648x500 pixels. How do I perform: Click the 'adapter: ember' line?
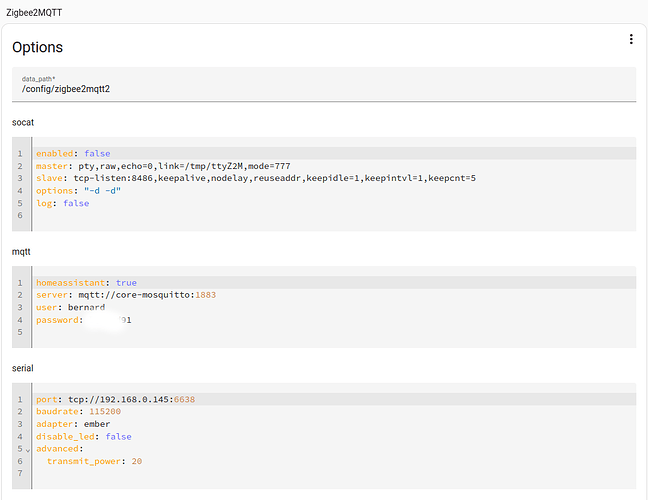click(x=73, y=424)
